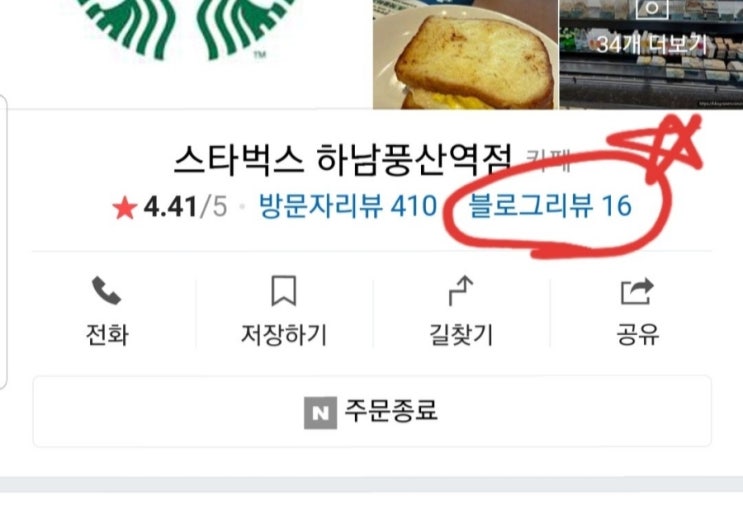Image resolution: width=743 pixels, height=505 pixels.
Task: Open 블로그리뷰 16 blog reviews
Action: point(550,206)
